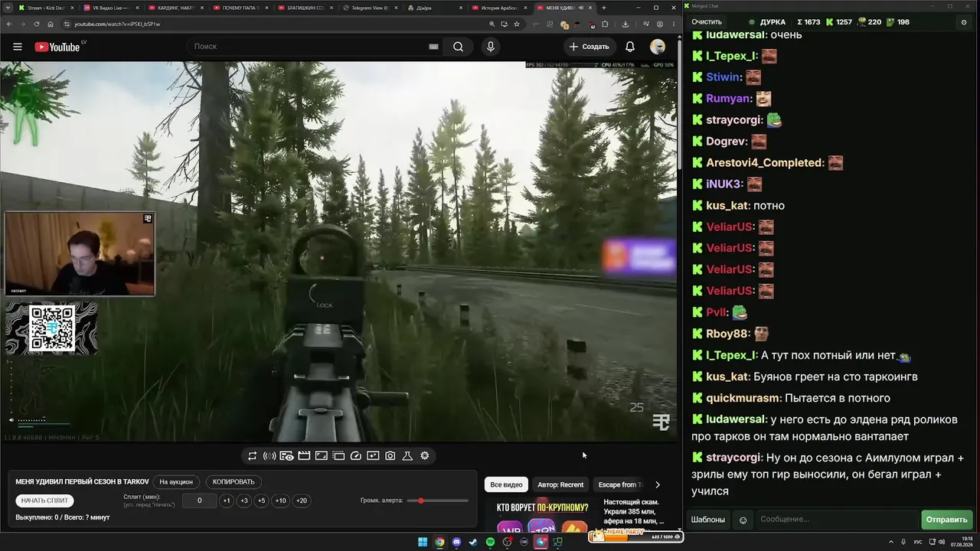
Task: Open the gear settings under the video
Action: [425, 456]
